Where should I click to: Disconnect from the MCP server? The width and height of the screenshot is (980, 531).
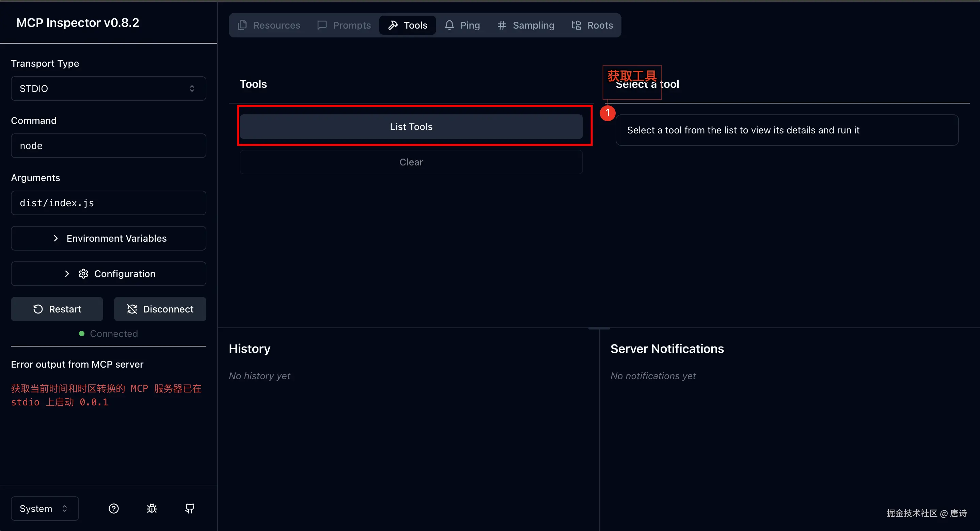(x=160, y=309)
